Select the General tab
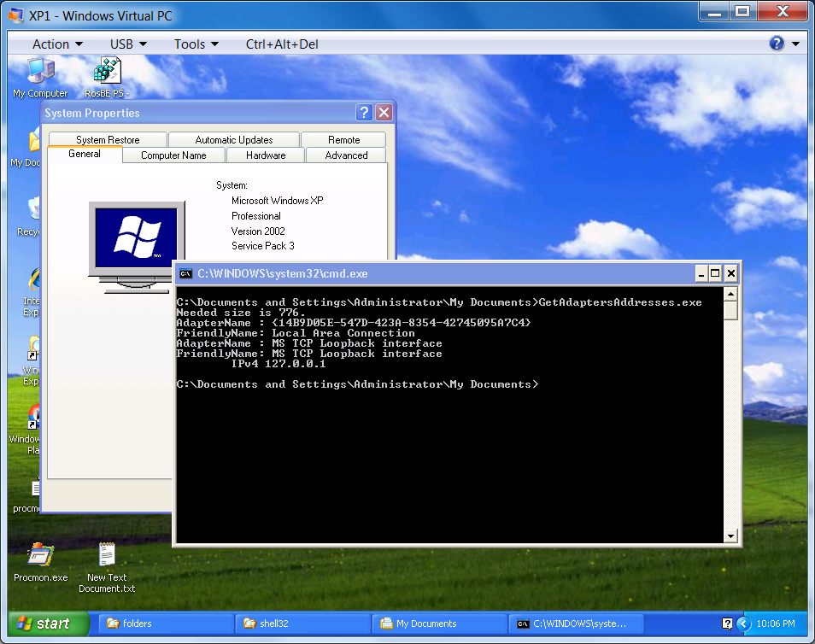 pos(85,154)
